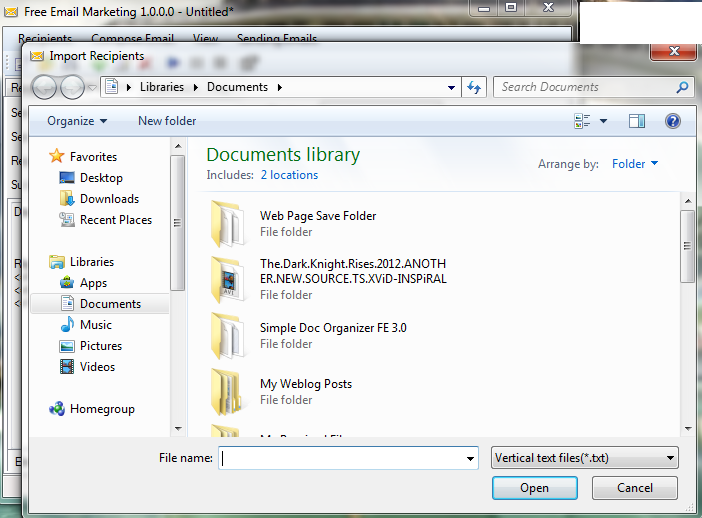The width and height of the screenshot is (702, 518).
Task: Select the My Weblog Posts folder icon
Action: coord(228,392)
